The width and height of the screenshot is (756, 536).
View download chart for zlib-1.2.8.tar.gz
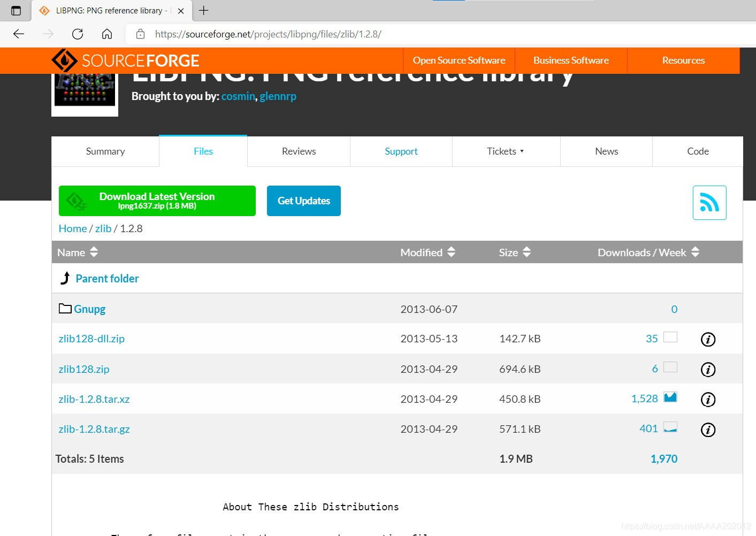670,427
